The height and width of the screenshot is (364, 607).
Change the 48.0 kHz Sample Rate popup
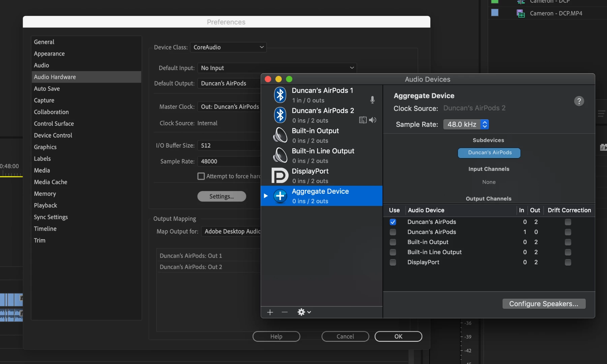[x=466, y=124]
